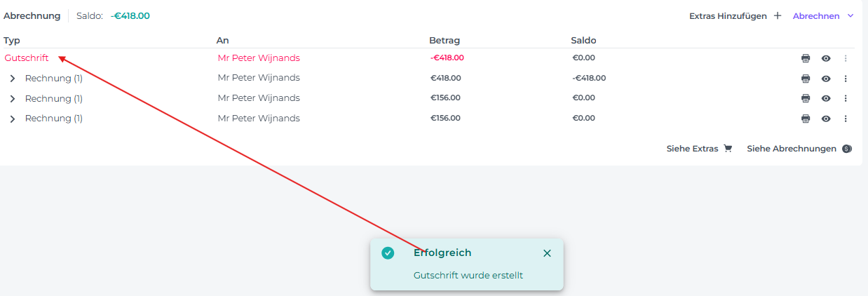This screenshot has width=868, height=296.
Task: Click the plus icon beside Extras Hinzufügen
Action: 777,16
